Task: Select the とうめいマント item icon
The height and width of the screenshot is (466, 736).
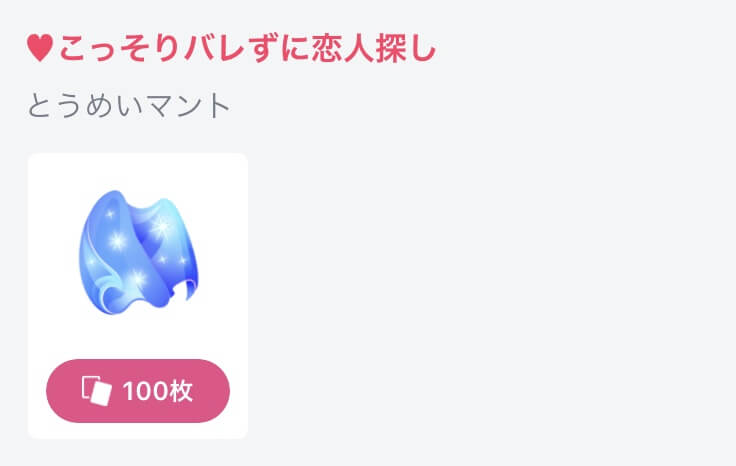Action: [x=138, y=252]
